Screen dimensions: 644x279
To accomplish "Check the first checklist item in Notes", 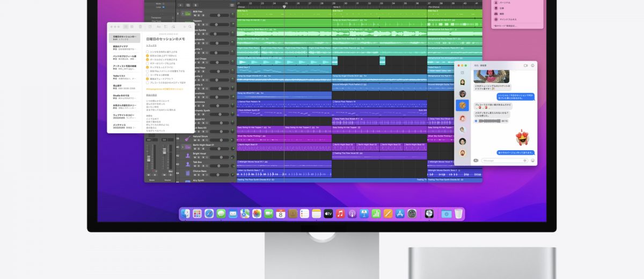I will (x=148, y=51).
